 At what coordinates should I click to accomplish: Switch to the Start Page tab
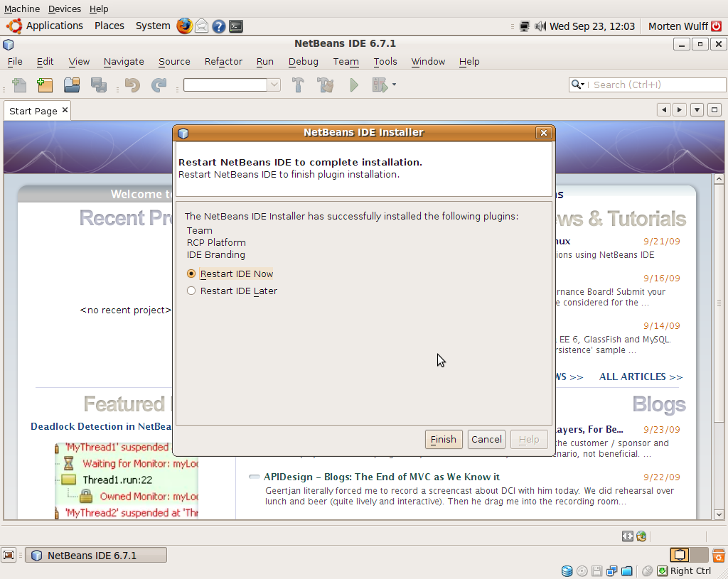[x=33, y=111]
